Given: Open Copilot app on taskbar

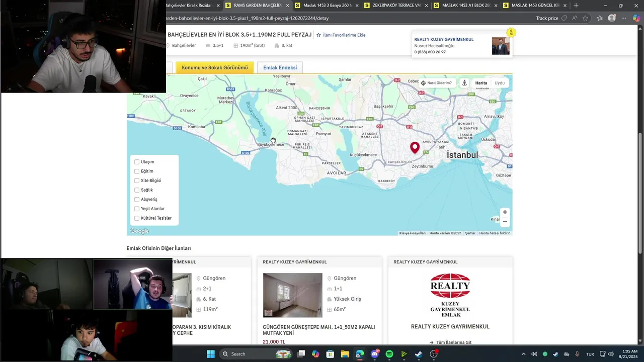Looking at the screenshot, I should click(x=315, y=354).
